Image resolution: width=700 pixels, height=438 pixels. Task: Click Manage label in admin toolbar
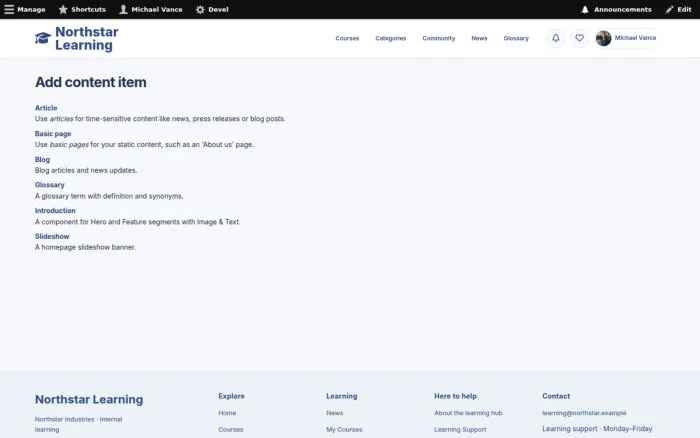point(31,9)
